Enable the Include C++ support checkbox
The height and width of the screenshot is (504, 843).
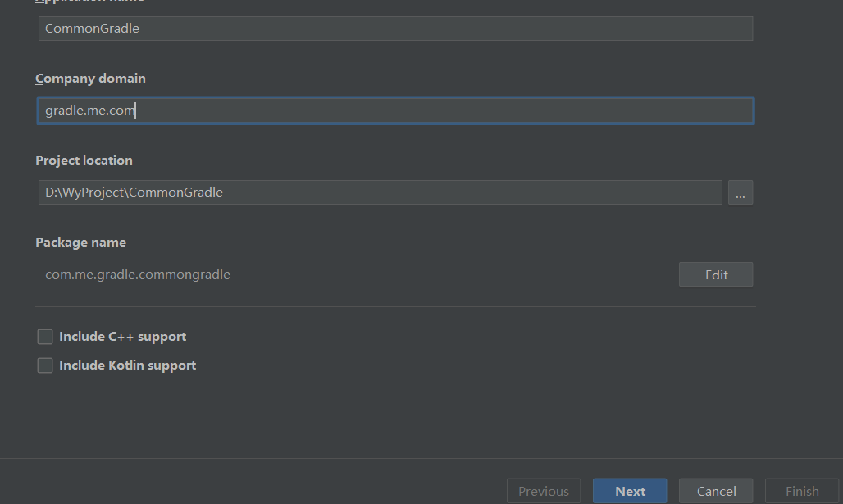(x=45, y=337)
